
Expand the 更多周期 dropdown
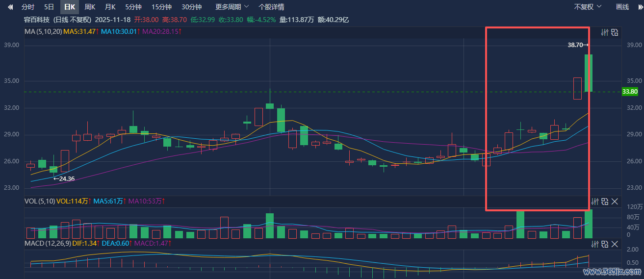click(x=232, y=7)
